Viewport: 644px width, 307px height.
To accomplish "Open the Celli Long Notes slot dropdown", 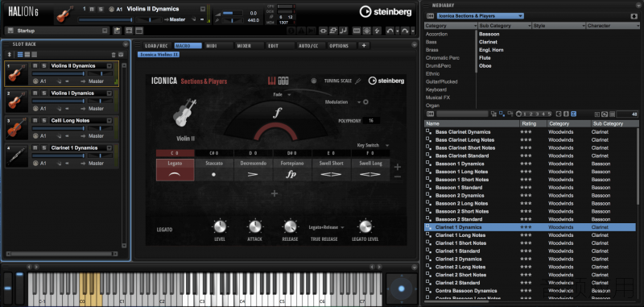I will [x=109, y=120].
